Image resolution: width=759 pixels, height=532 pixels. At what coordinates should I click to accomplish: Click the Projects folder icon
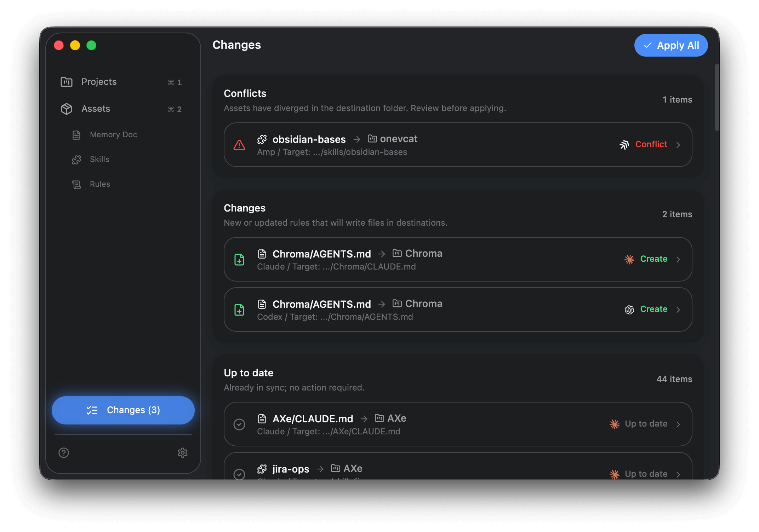coord(66,82)
